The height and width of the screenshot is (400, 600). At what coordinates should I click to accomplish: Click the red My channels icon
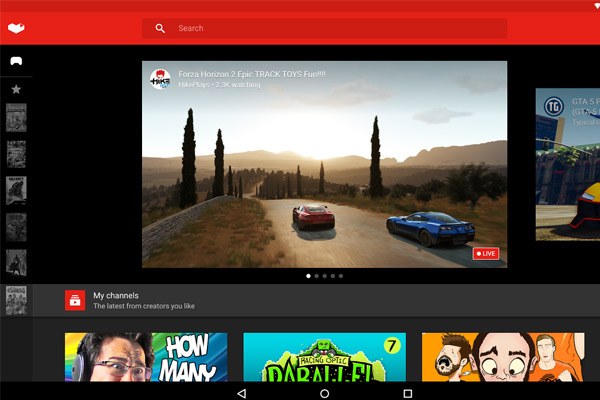click(75, 300)
